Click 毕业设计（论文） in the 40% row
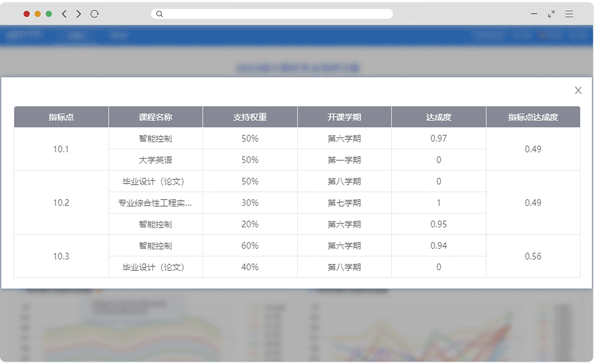This screenshot has width=600, height=364. pyautogui.click(x=153, y=267)
